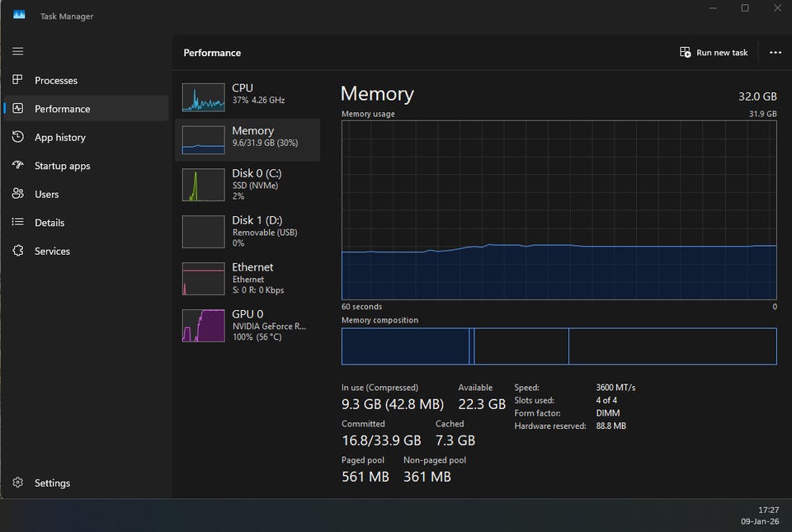Click the App history clock icon
The image size is (792, 532).
(x=17, y=137)
